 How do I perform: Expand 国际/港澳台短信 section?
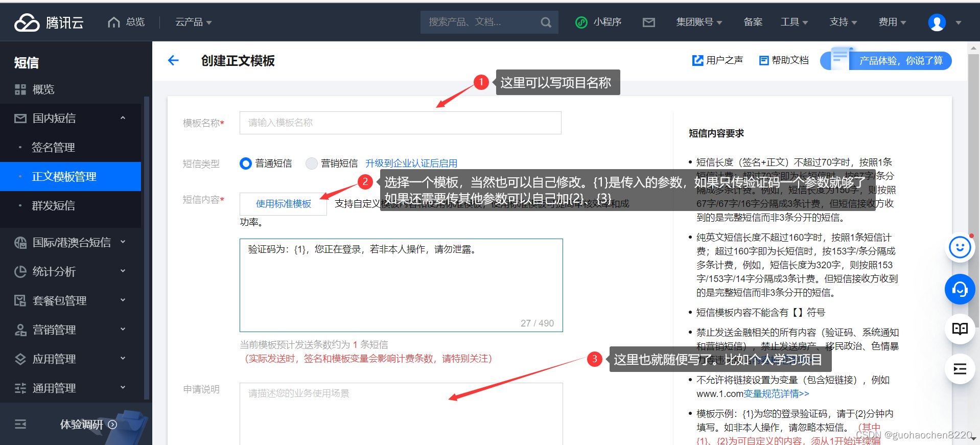click(71, 242)
